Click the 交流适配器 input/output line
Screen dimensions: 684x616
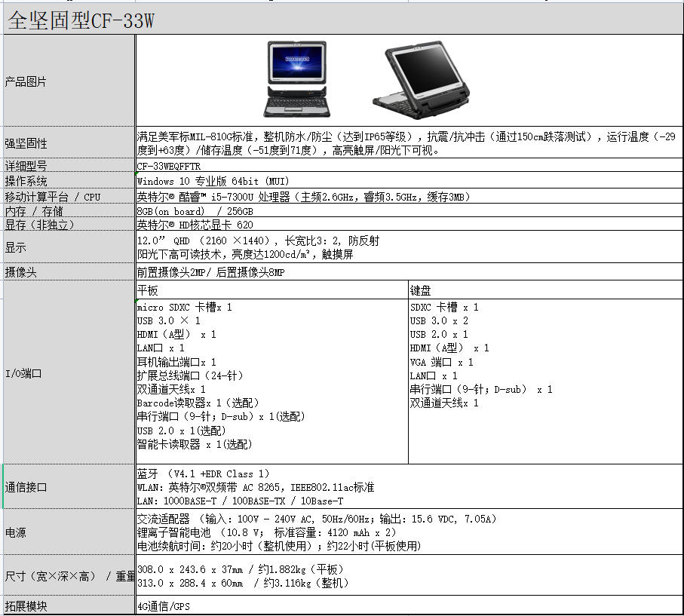click(317, 519)
